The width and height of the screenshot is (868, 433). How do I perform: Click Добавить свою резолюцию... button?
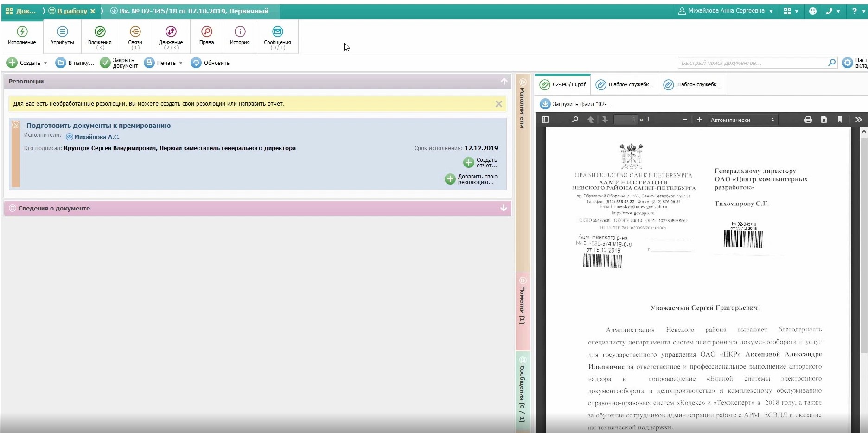coord(471,179)
